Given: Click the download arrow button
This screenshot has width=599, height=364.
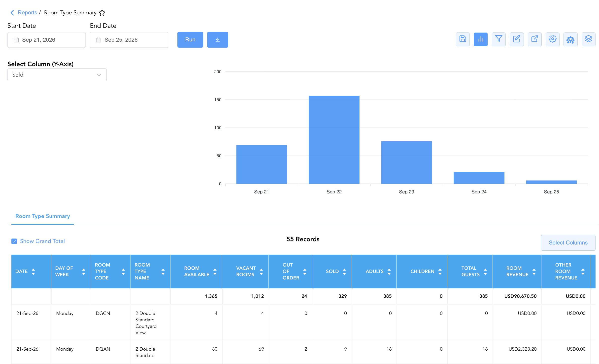Looking at the screenshot, I should pyautogui.click(x=218, y=40).
